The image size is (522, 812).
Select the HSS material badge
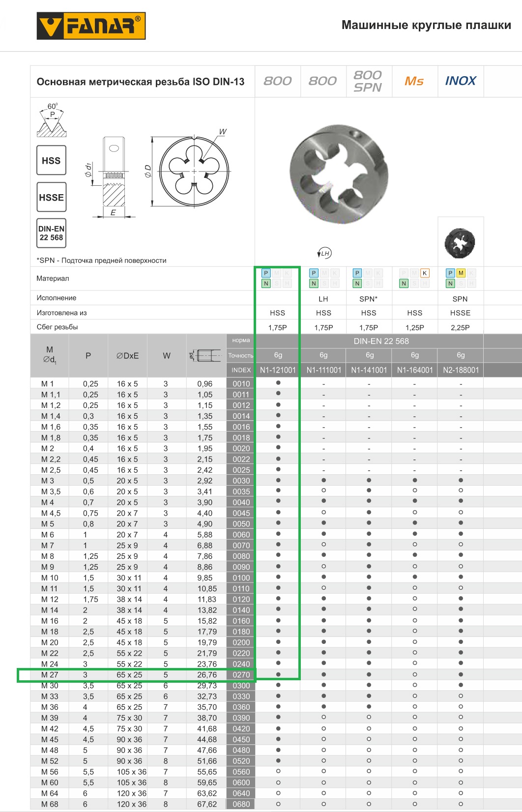tap(51, 160)
